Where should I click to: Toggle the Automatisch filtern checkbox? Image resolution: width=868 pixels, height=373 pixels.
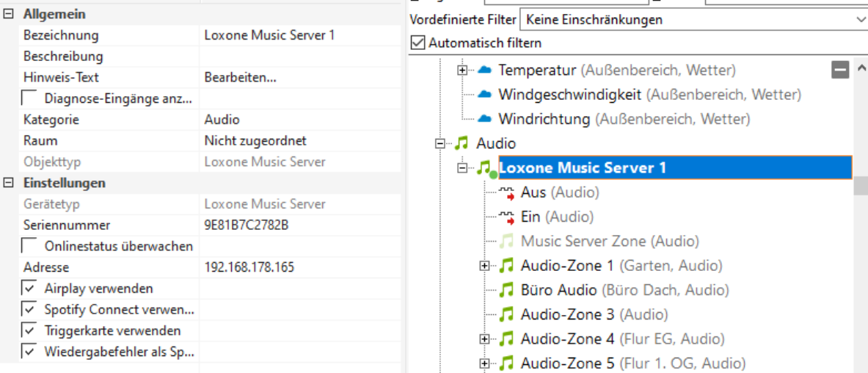click(x=418, y=43)
